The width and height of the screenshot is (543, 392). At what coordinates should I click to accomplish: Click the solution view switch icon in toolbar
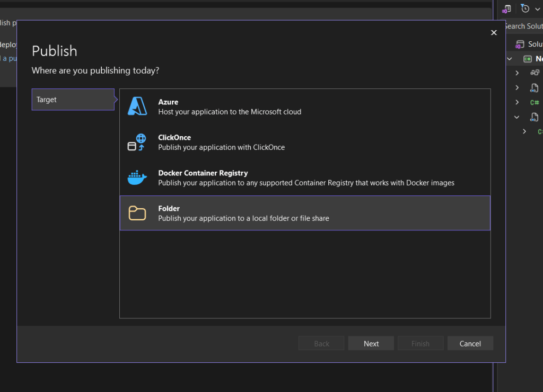tap(507, 8)
